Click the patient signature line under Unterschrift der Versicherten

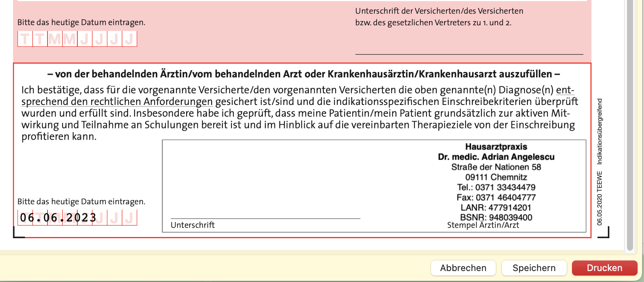pyautogui.click(x=469, y=54)
